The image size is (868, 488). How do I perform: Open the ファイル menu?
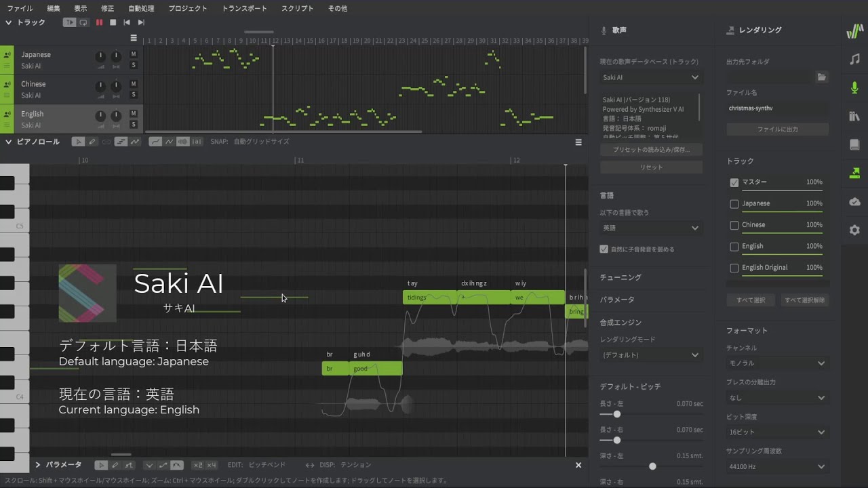pyautogui.click(x=20, y=8)
